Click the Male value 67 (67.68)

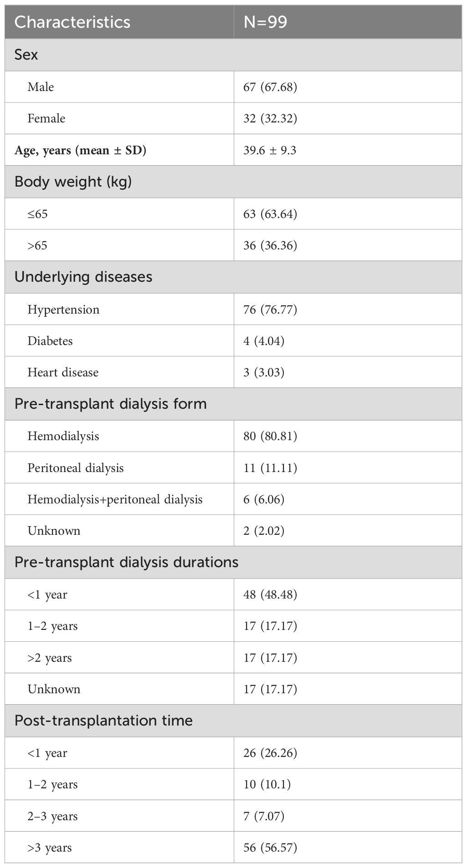[270, 86]
